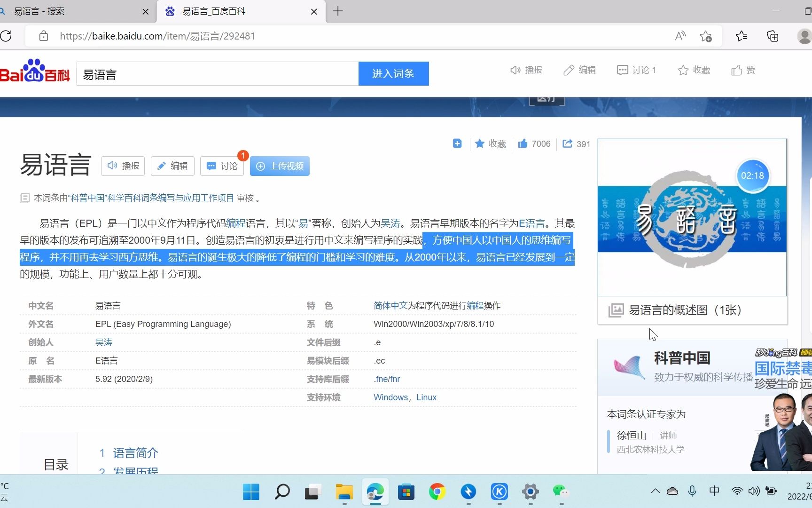Open the blue bird app in the taskbar

tap(468, 492)
